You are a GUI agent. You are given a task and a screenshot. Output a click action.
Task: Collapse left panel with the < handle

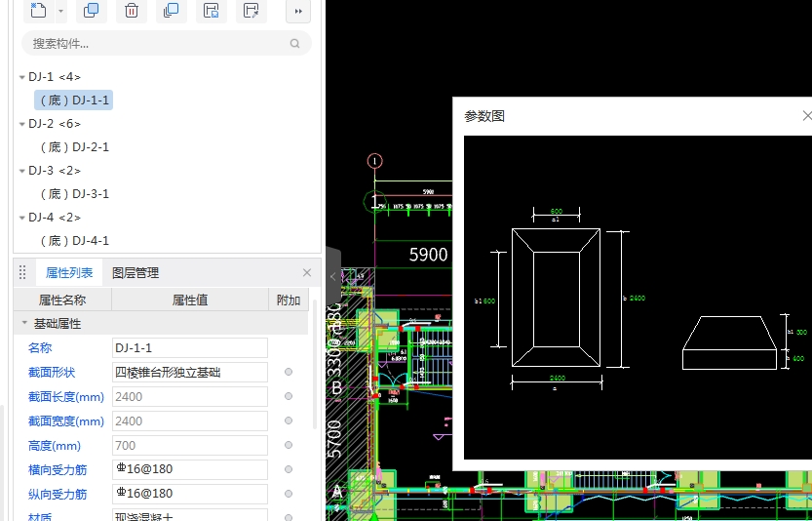[x=333, y=276]
